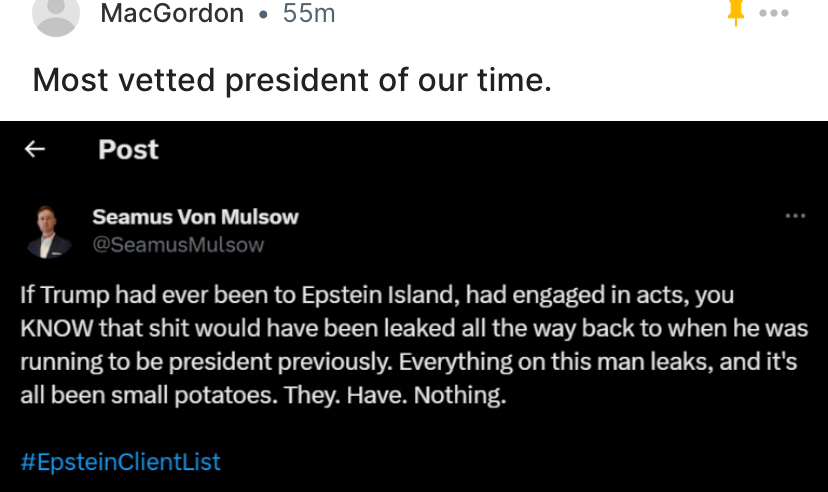Open the tweet's three-dot more menu

coord(795,215)
